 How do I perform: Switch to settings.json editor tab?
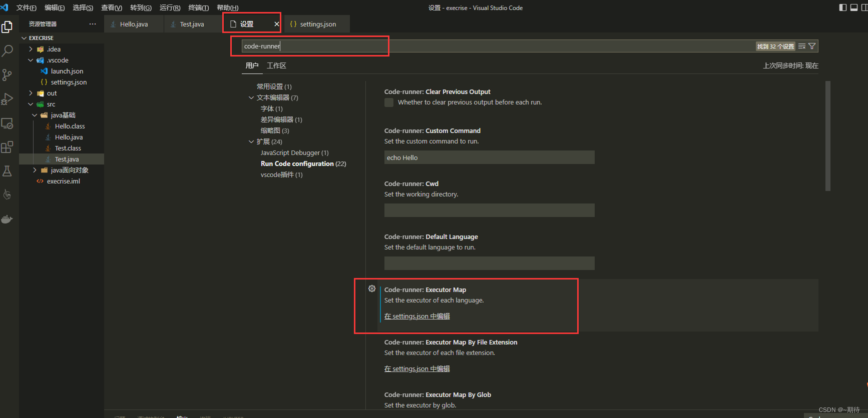coord(317,24)
